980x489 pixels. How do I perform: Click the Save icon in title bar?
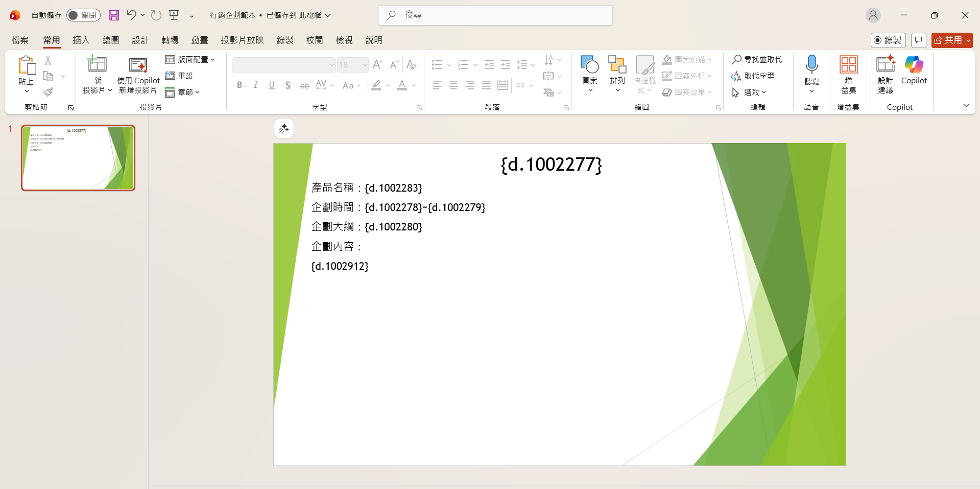point(114,15)
